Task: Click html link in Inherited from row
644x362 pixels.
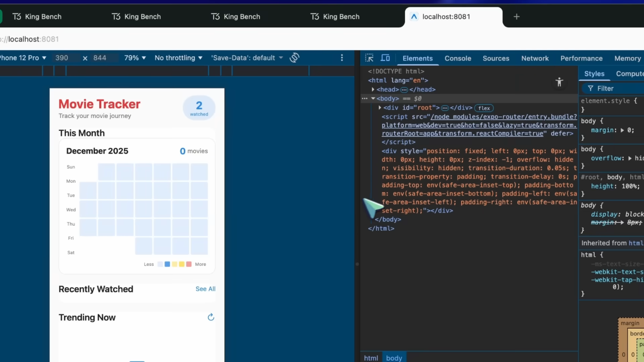Action: (636, 243)
